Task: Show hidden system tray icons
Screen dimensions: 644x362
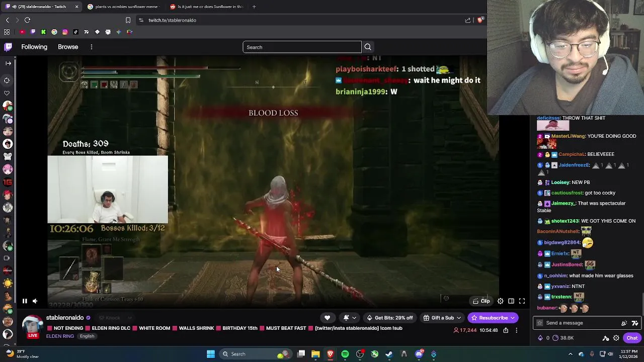Action: click(570, 354)
